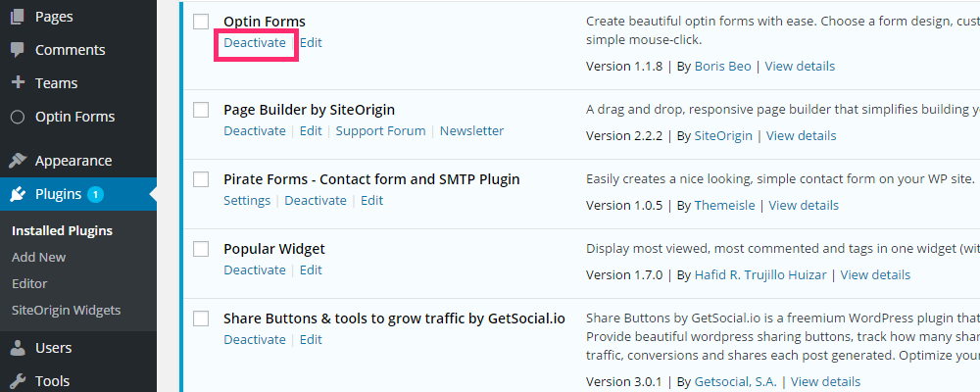Click the Tools wrench icon
The image size is (980, 392).
[x=18, y=381]
